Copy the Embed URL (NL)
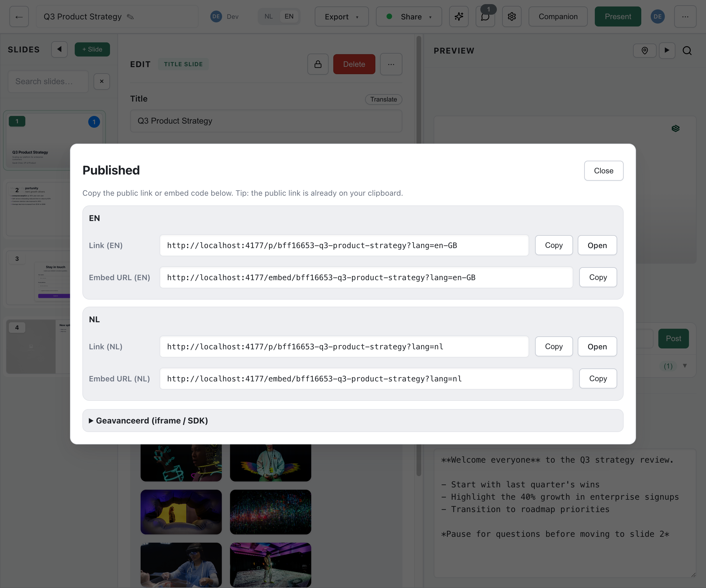The height and width of the screenshot is (588, 706). tap(598, 378)
